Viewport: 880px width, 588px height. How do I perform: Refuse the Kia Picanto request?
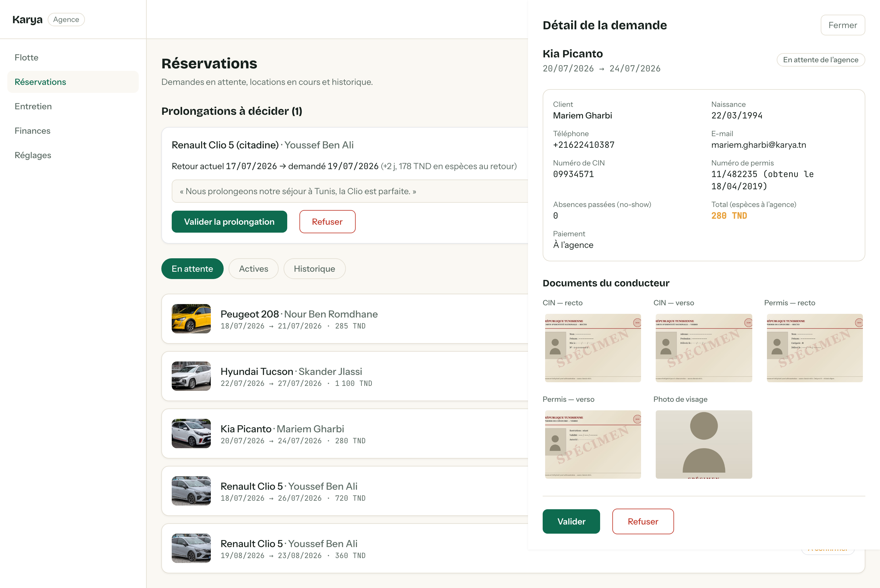643,521
